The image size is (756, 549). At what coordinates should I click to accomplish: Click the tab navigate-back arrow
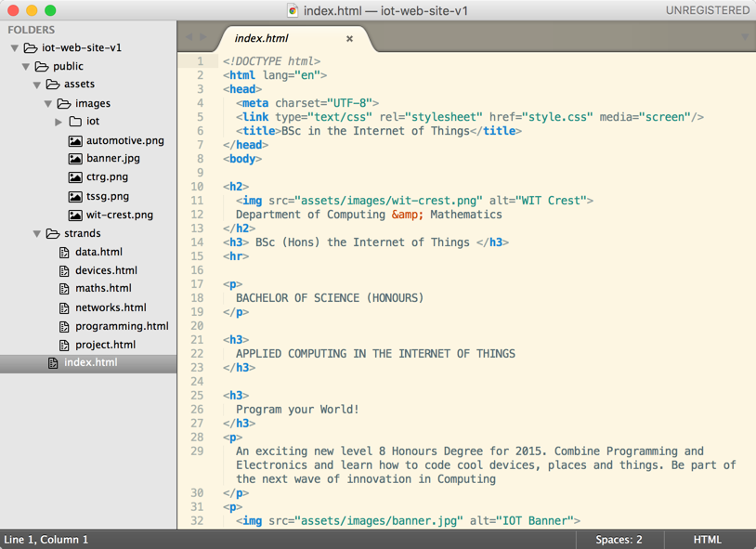[189, 38]
